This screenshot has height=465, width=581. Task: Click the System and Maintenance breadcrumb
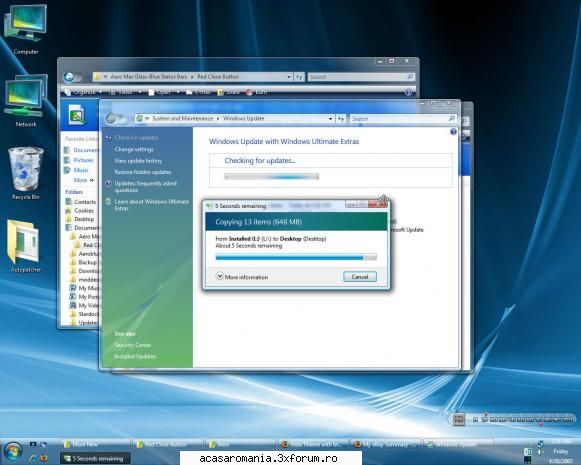(183, 119)
